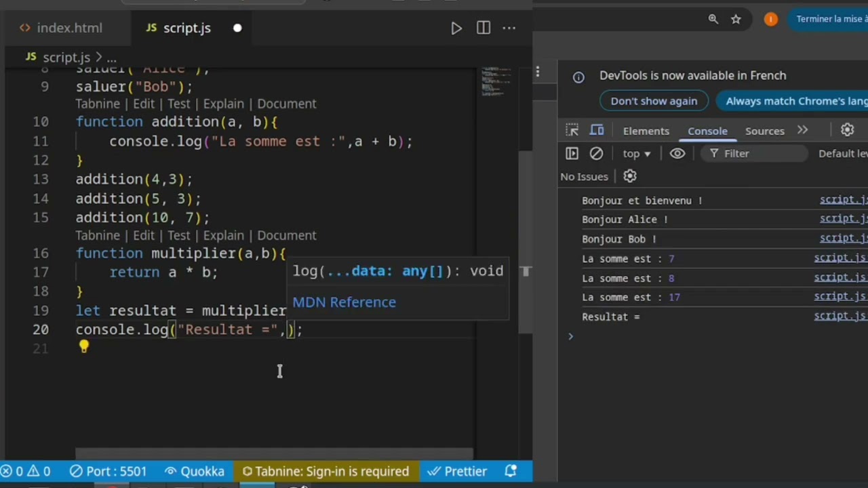Toggle the live expression eye icon
The width and height of the screenshot is (868, 488).
pyautogui.click(x=677, y=154)
